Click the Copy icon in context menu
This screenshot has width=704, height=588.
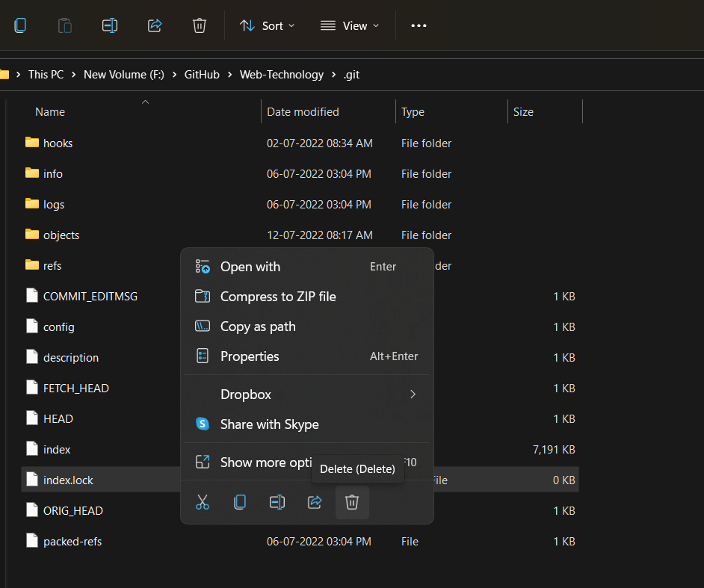point(240,502)
